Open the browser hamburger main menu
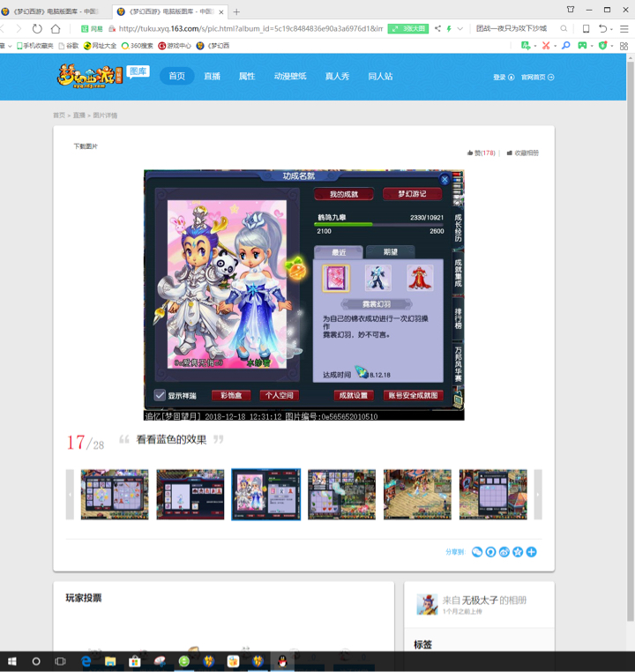 [x=624, y=29]
